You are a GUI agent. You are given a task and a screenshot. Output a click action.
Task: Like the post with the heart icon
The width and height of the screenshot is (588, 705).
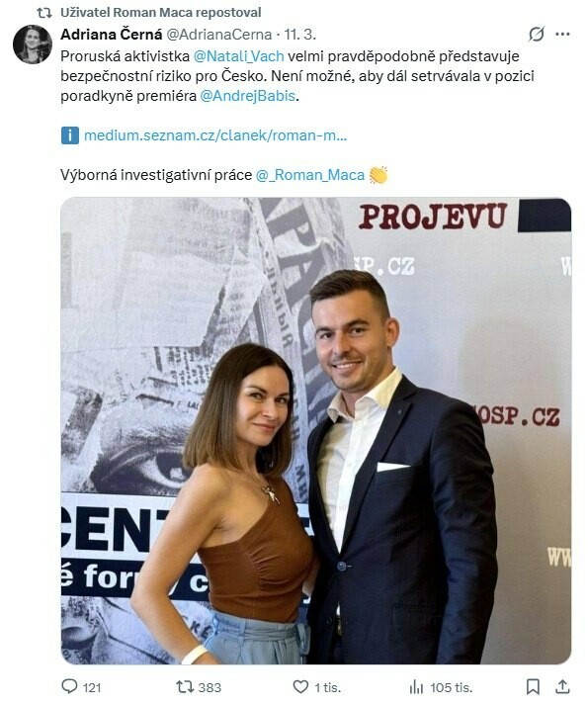point(300,686)
